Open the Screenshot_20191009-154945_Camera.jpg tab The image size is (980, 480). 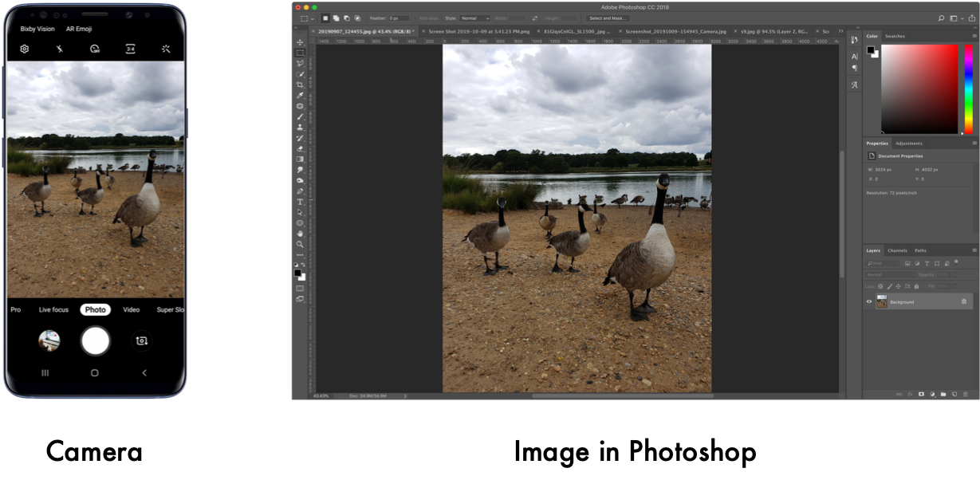[x=676, y=31]
